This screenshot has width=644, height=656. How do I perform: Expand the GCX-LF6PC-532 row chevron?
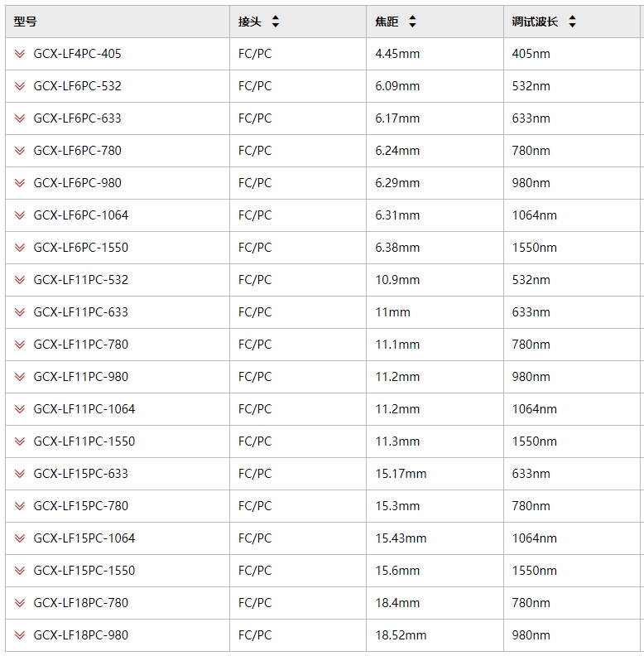(20, 86)
